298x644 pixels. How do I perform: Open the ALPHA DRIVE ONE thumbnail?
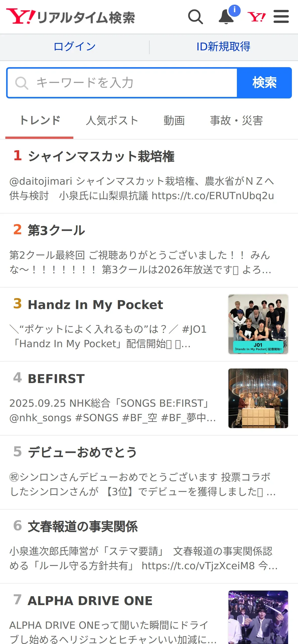tap(258, 617)
